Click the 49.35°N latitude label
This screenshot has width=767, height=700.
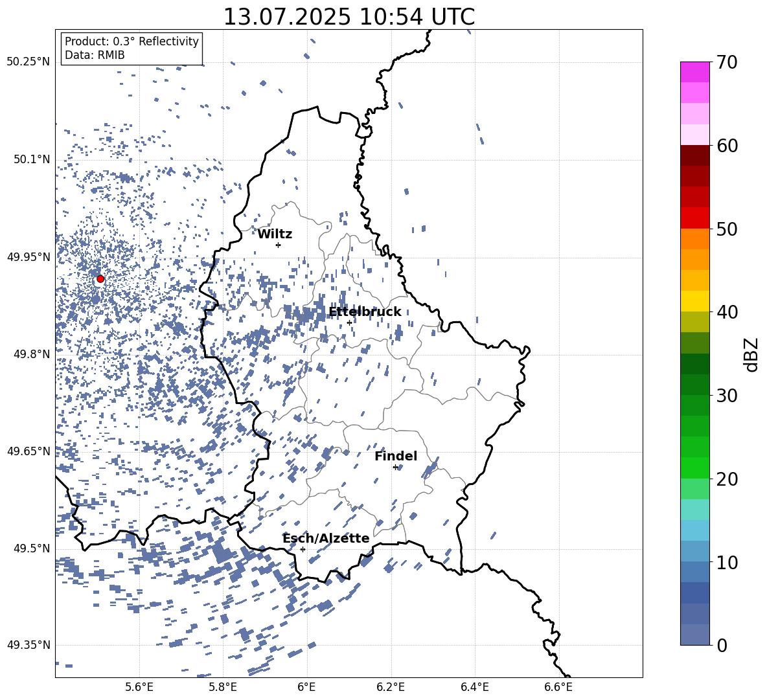tap(29, 645)
